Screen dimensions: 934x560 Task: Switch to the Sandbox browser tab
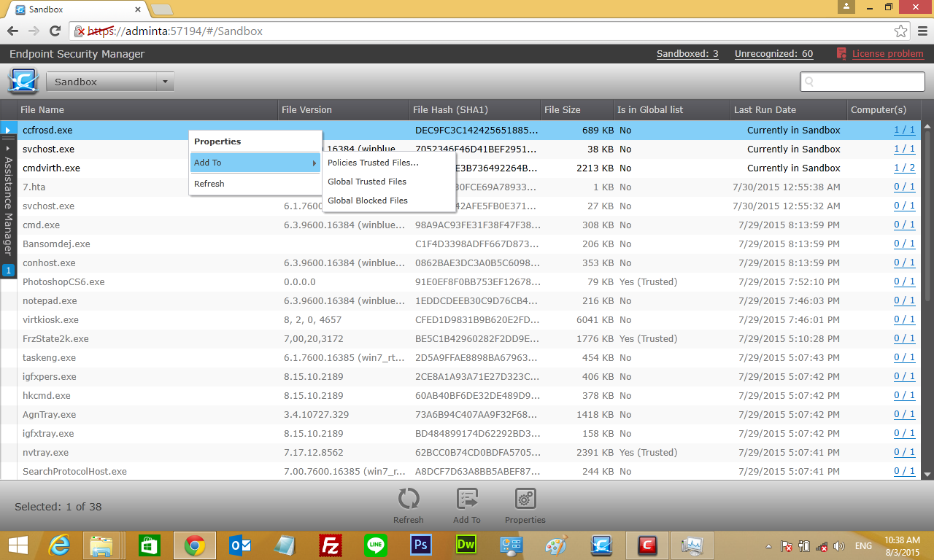77,9
